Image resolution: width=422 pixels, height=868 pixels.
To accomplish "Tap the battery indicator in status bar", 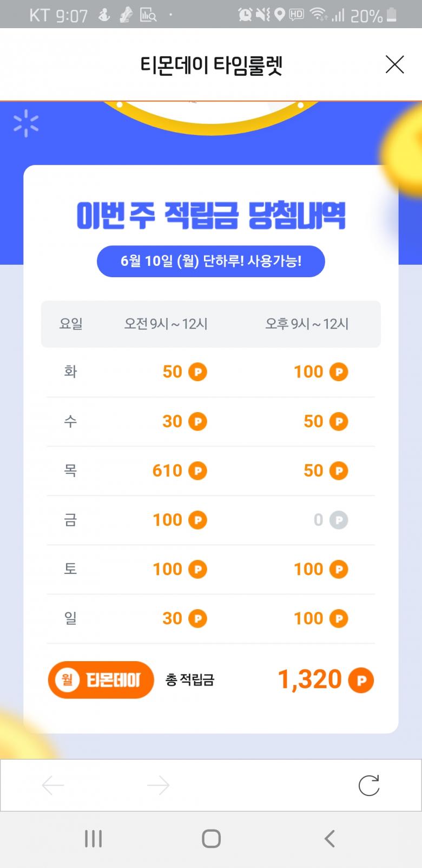I will tap(392, 15).
